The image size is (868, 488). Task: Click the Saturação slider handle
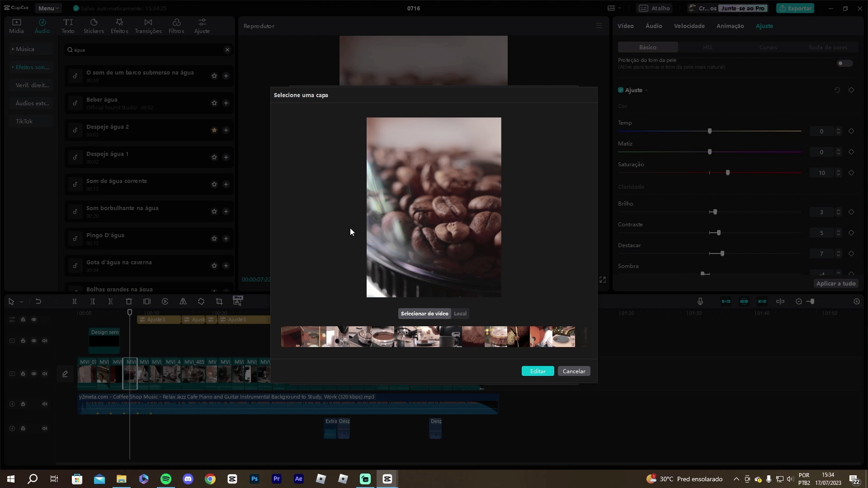pos(727,173)
